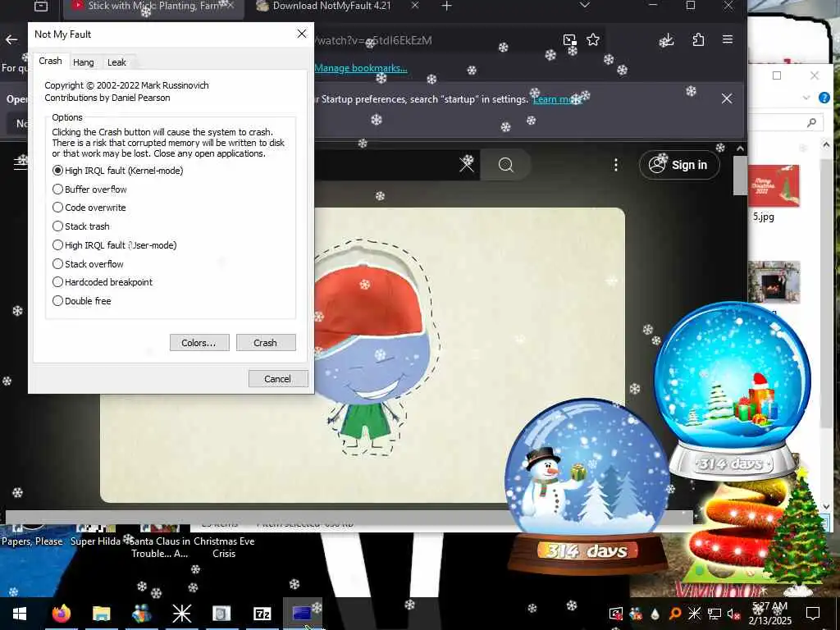The image size is (840, 630).
Task: Open the Windows Start menu
Action: click(20, 614)
